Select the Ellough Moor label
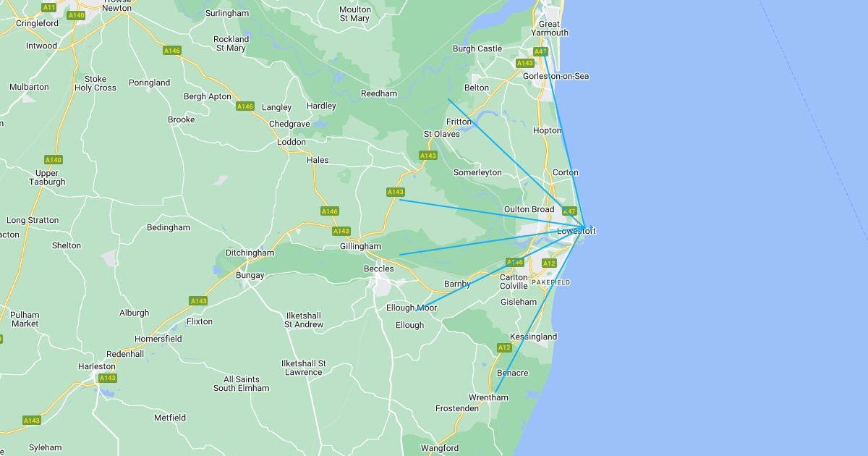The width and height of the screenshot is (868, 456). (x=412, y=308)
